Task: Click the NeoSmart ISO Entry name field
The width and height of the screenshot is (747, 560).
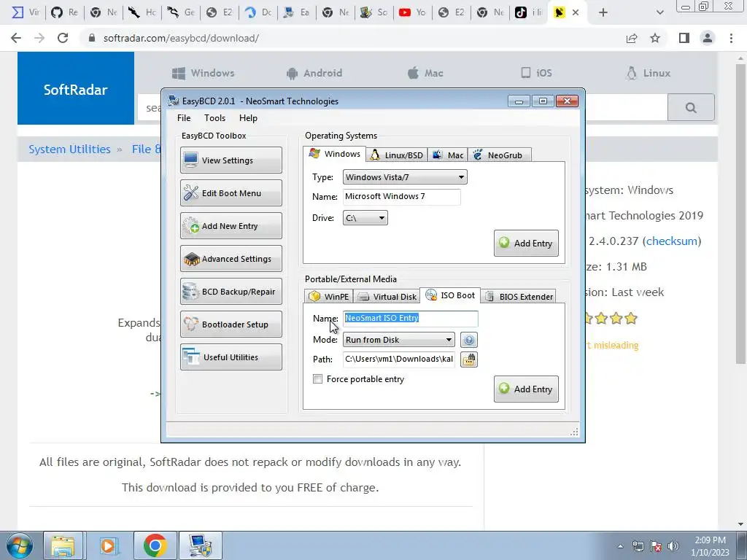Action: (x=410, y=318)
